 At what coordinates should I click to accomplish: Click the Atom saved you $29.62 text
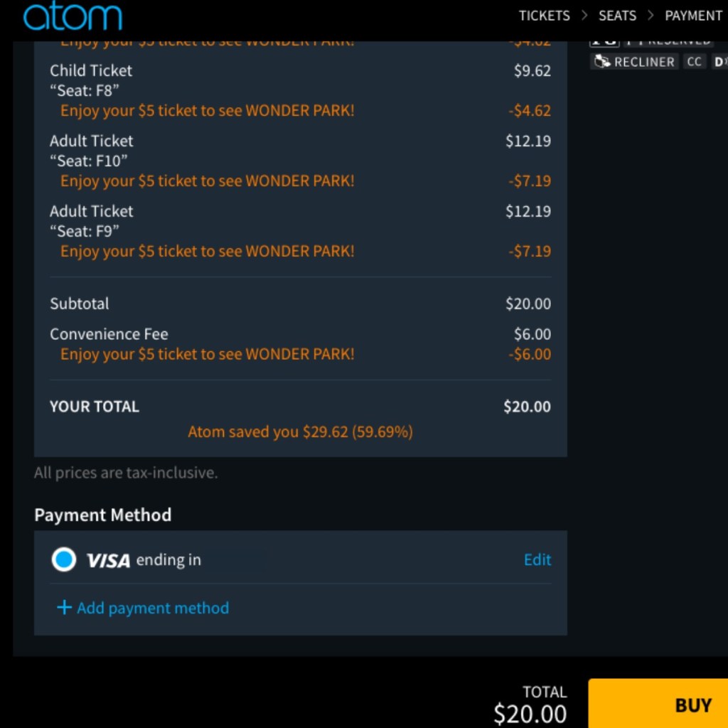click(x=300, y=432)
